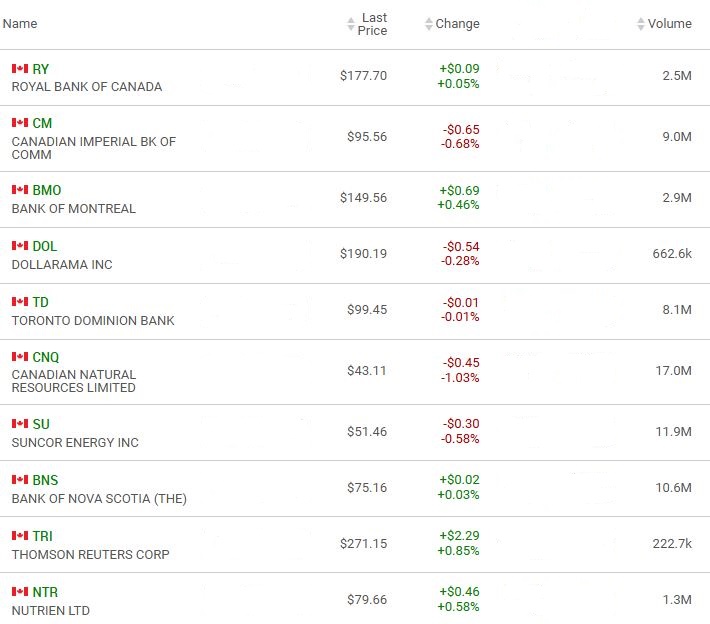
Task: Click the Canadian flag icon beside RY
Action: coord(19,69)
